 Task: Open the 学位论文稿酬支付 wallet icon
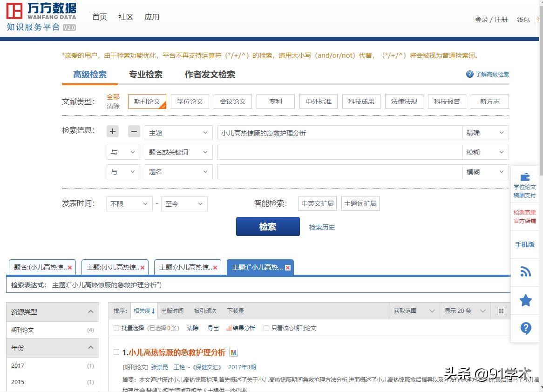pyautogui.click(x=525, y=177)
